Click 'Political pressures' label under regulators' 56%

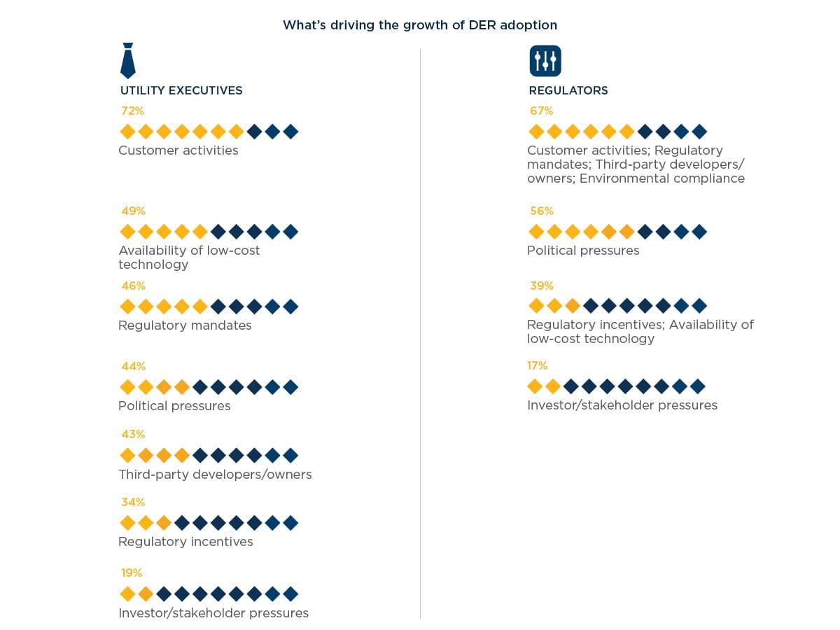pos(583,251)
